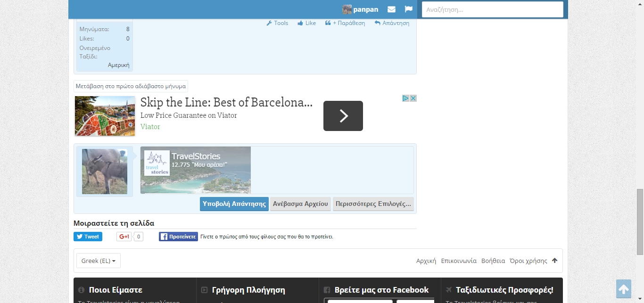The width and height of the screenshot is (644, 303).
Task: Type in the Αναζήτηση search field
Action: click(492, 9)
